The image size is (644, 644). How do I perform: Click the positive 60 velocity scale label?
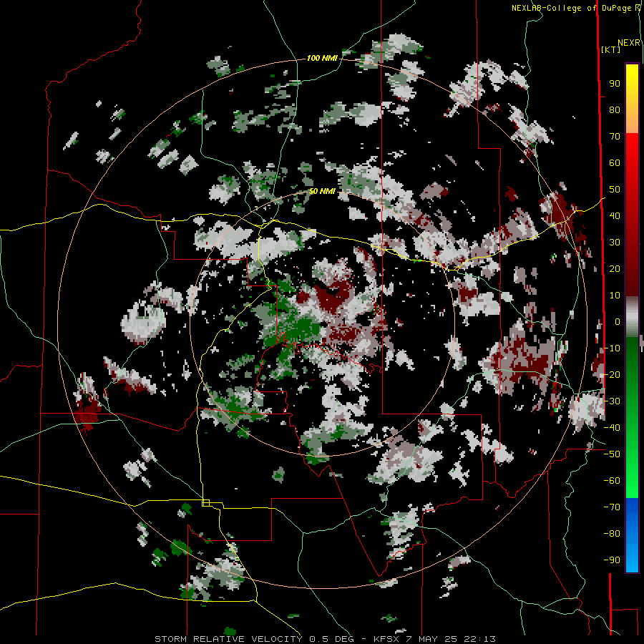615,162
